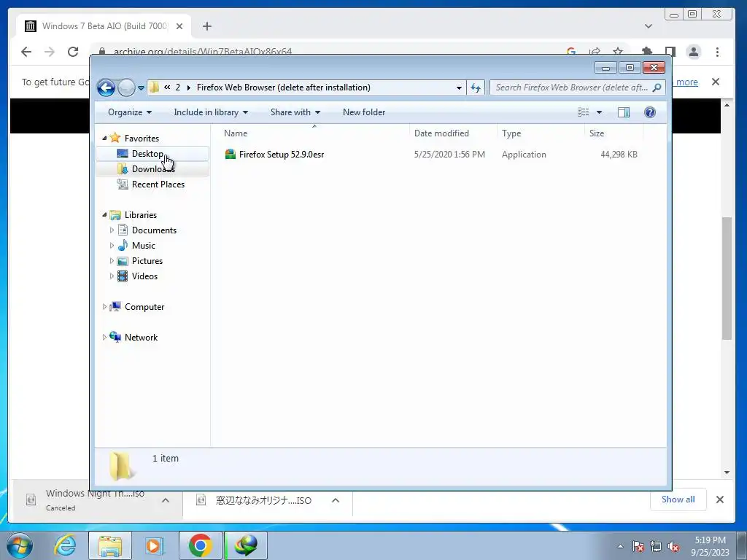Screen dimensions: 747x560
Task: Open the Share with menu
Action: pyautogui.click(x=295, y=112)
